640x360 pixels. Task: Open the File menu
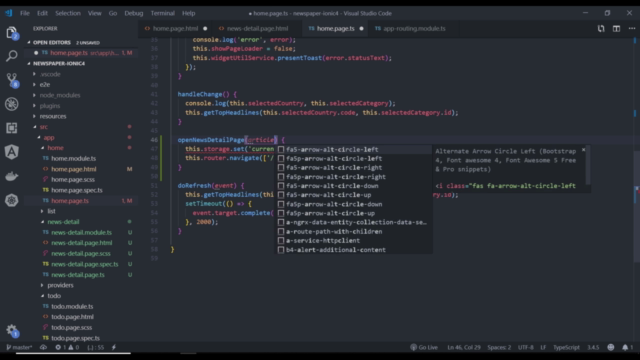[24, 13]
